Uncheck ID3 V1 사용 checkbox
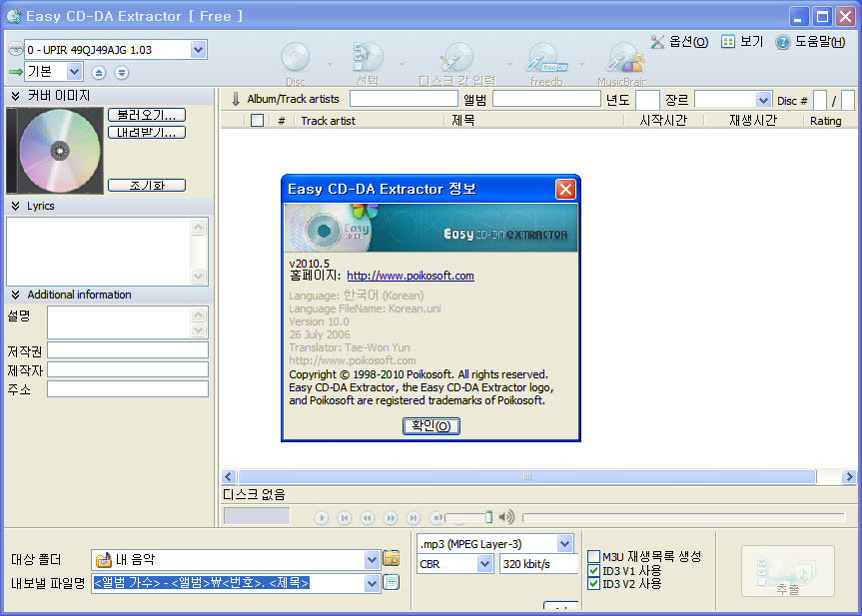This screenshot has width=862, height=616. pos(593,570)
